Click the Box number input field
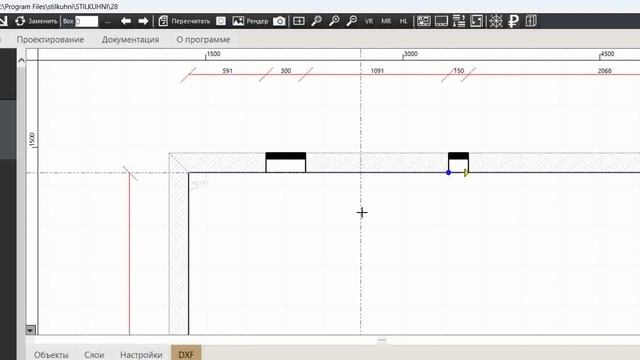 pyautogui.click(x=87, y=21)
